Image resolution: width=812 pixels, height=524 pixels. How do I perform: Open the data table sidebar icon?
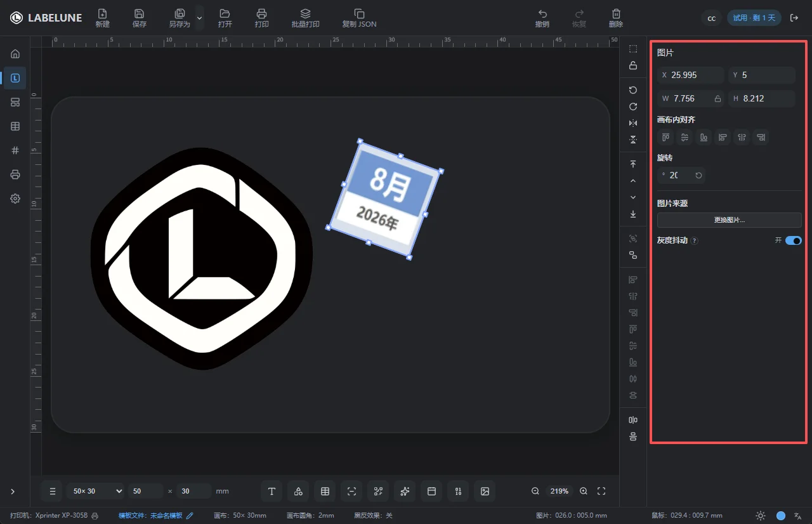point(15,126)
